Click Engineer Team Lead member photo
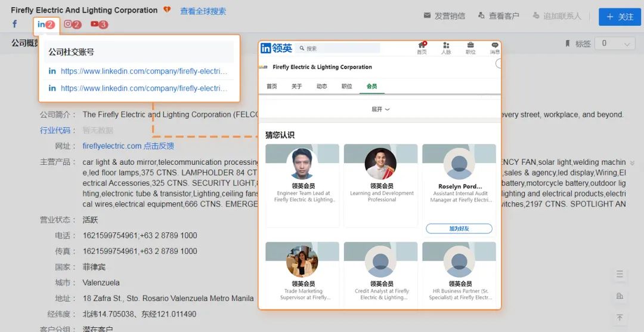 302,164
